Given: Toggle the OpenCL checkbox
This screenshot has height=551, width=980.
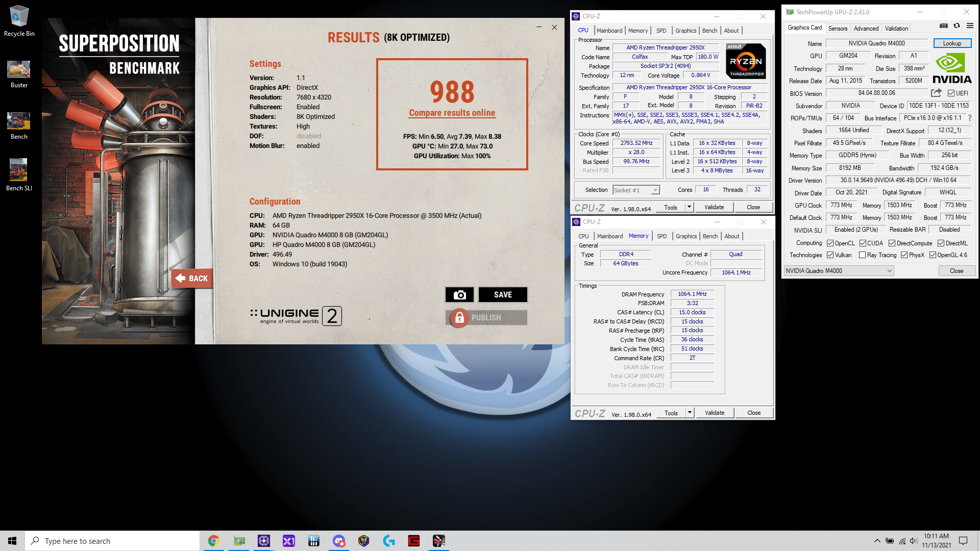Looking at the screenshot, I should pos(830,243).
